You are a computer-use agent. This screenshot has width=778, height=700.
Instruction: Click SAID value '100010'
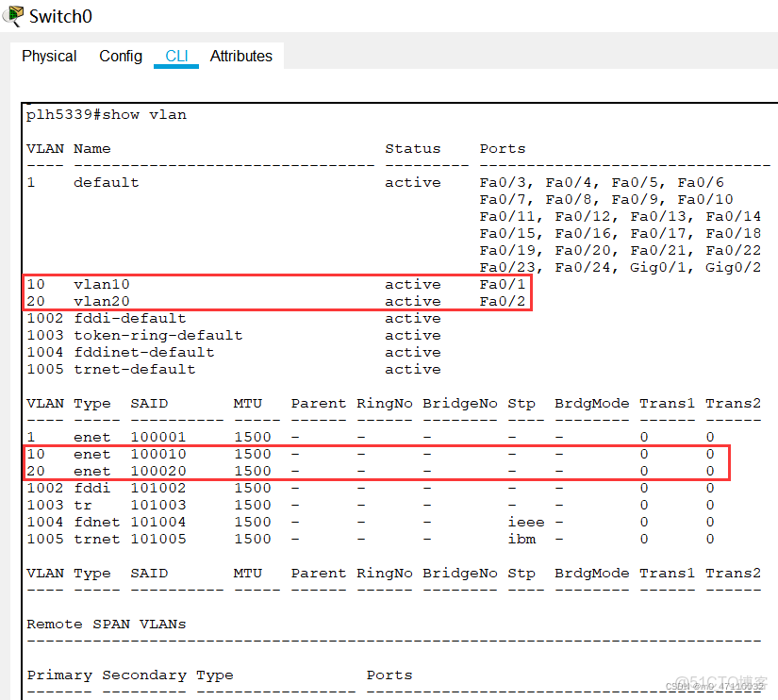[158, 454]
